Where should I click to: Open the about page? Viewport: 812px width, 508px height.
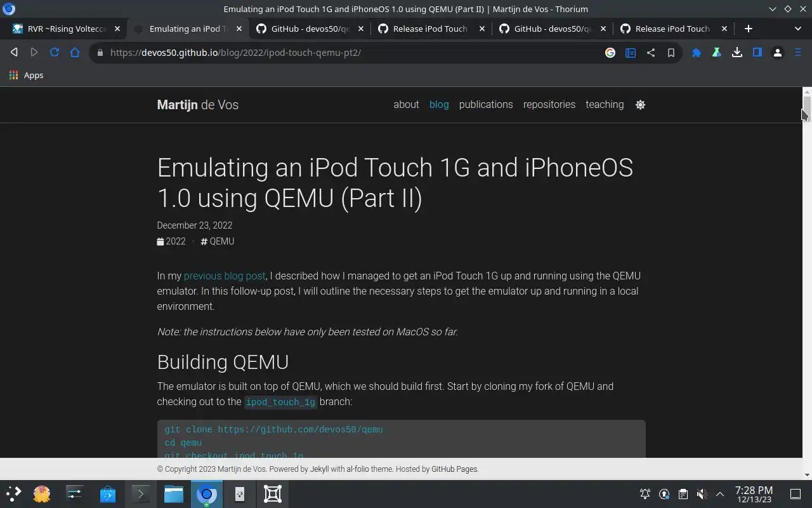tap(406, 105)
